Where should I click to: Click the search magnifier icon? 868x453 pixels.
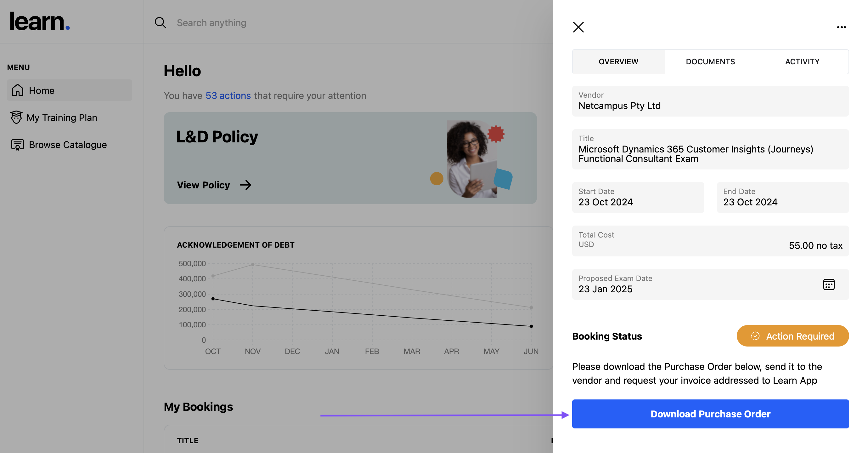161,23
